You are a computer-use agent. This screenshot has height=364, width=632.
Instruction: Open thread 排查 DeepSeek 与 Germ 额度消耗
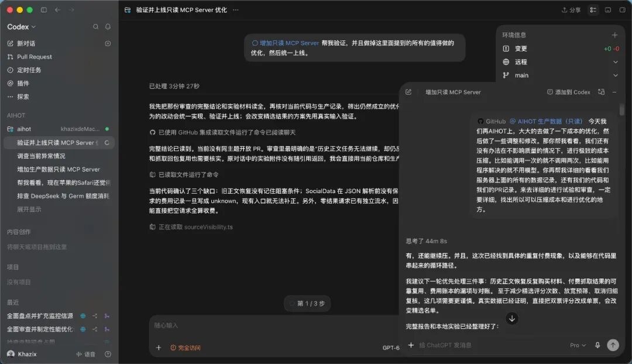point(63,196)
